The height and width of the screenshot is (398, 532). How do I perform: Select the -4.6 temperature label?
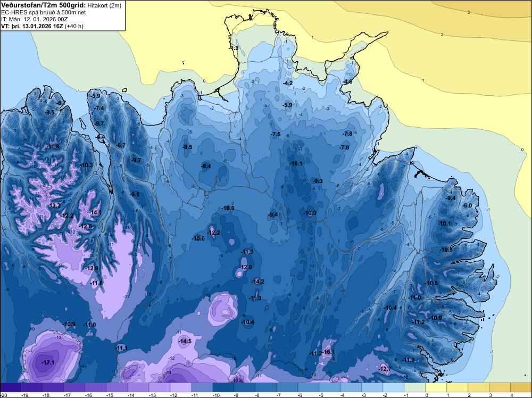click(x=347, y=82)
